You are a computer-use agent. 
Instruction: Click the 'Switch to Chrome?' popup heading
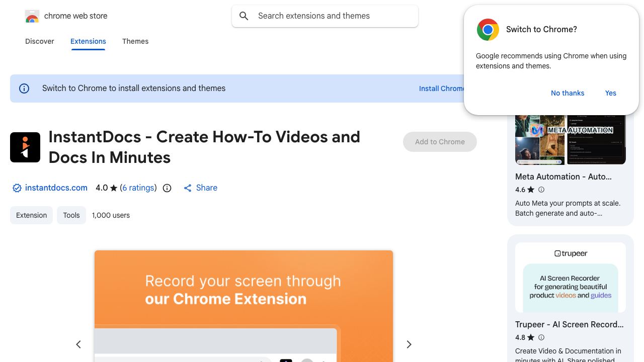pos(541,30)
